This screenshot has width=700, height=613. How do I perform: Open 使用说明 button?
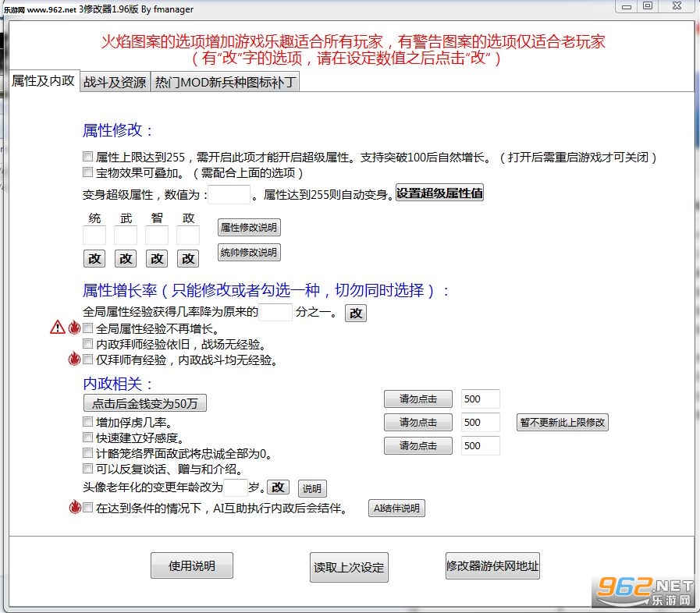192,565
